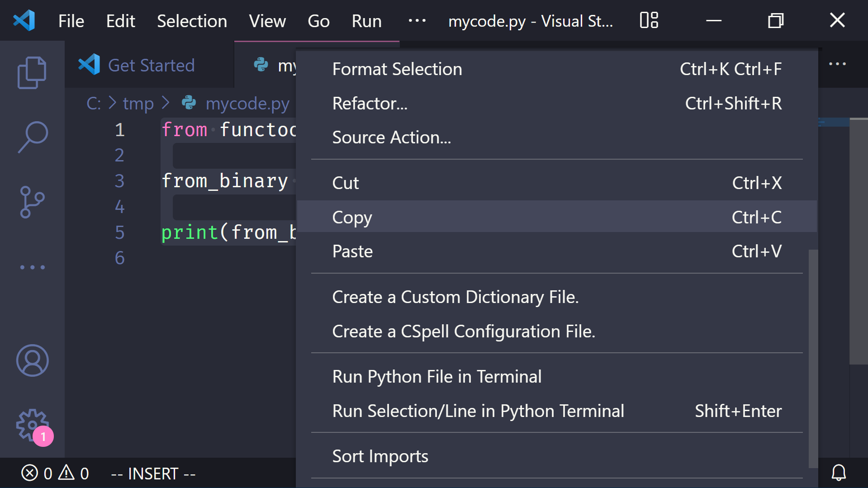Viewport: 868px width, 488px height.
Task: Click errors and warnings status indicator
Action: [55, 474]
